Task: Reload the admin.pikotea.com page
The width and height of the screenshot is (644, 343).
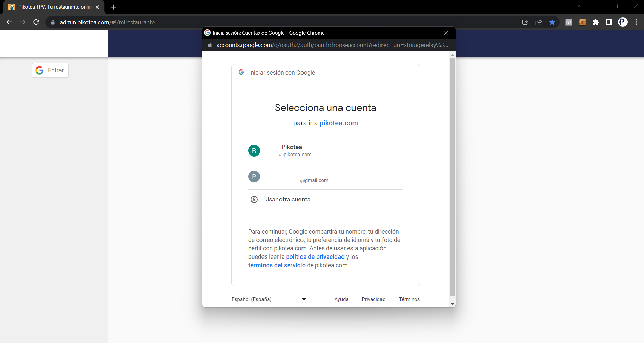Action: pyautogui.click(x=36, y=22)
